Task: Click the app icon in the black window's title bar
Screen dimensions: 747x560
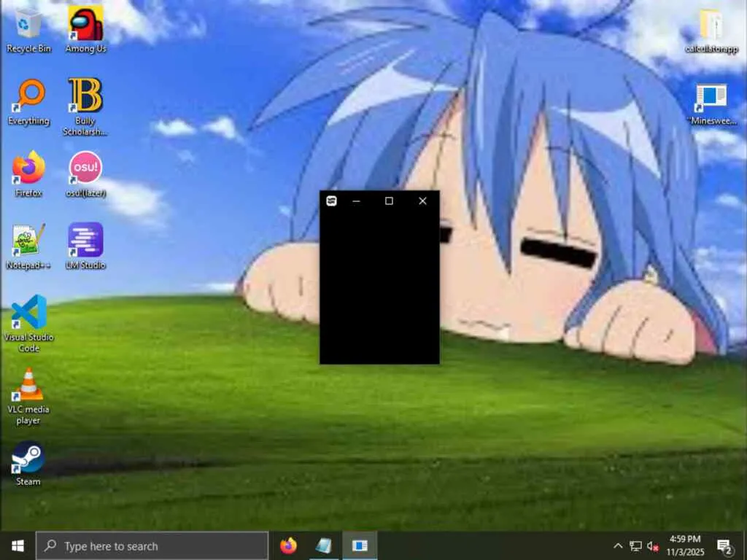Action: [332, 201]
